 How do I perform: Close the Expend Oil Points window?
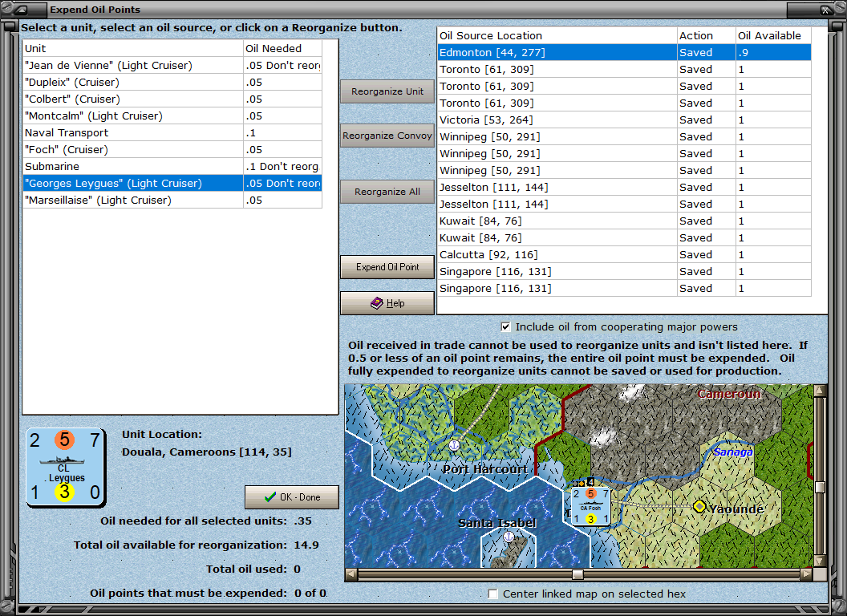(825, 10)
